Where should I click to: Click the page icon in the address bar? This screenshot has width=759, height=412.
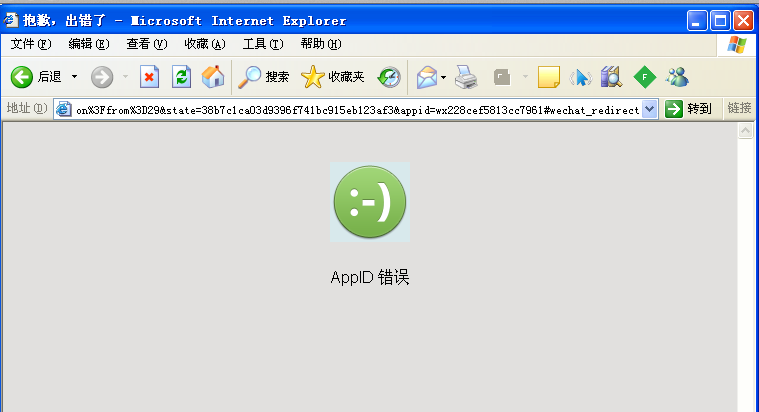point(63,109)
